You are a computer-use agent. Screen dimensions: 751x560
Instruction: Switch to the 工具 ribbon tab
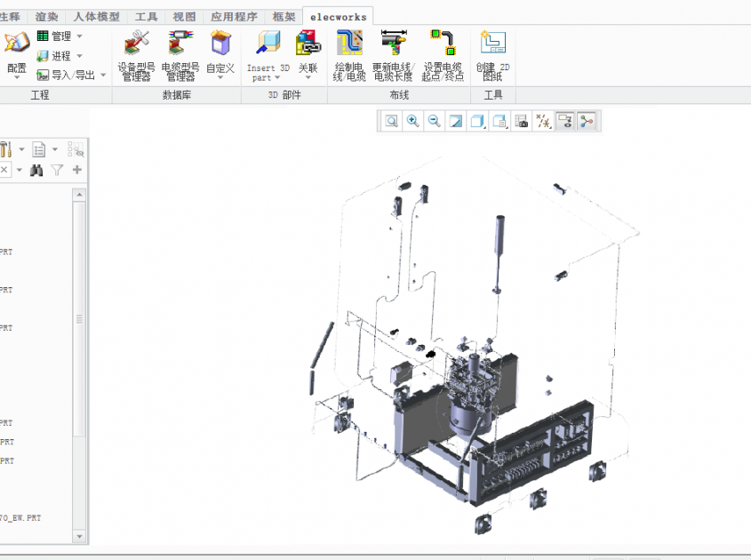[x=146, y=17]
